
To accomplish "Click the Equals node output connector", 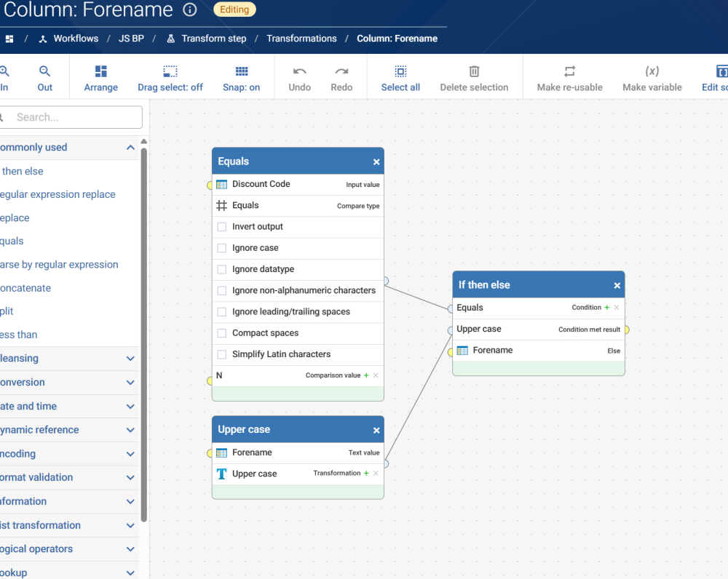I will pyautogui.click(x=386, y=281).
